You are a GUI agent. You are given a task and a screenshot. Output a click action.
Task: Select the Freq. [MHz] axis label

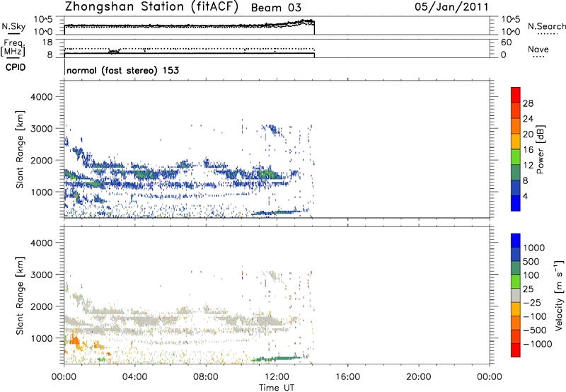pyautogui.click(x=13, y=47)
